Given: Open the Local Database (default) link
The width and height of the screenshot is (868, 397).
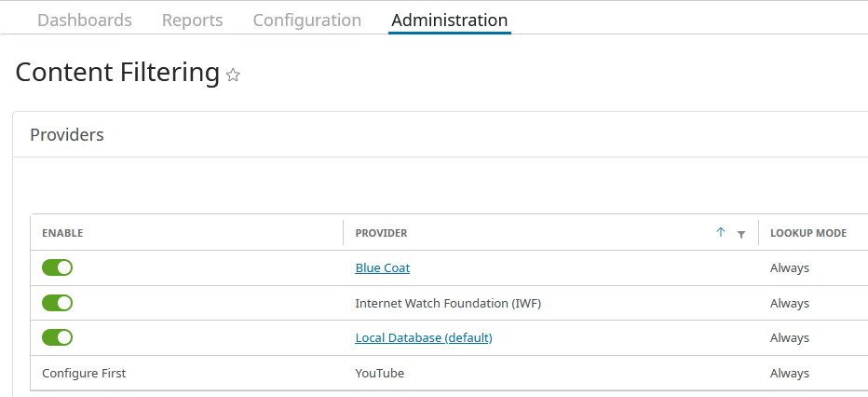Looking at the screenshot, I should click(424, 337).
